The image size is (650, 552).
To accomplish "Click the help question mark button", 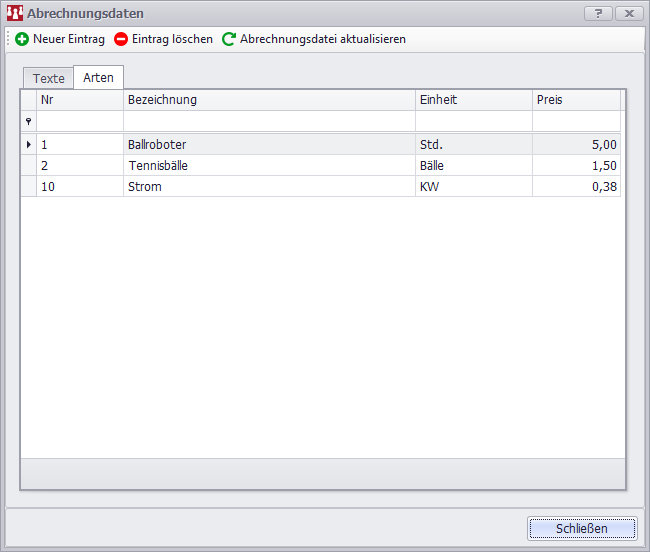I will [x=597, y=14].
